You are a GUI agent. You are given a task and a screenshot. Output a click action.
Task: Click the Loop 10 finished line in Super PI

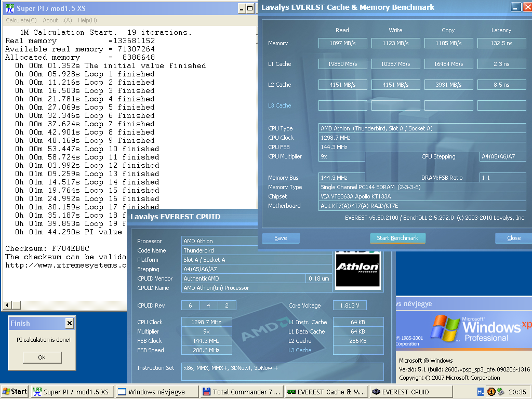coord(87,149)
